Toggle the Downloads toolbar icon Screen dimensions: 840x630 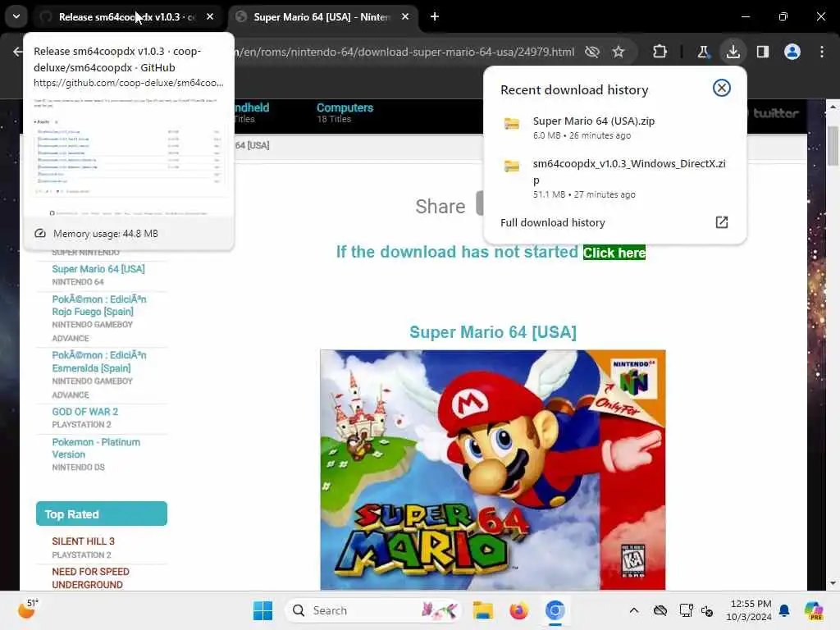733,52
